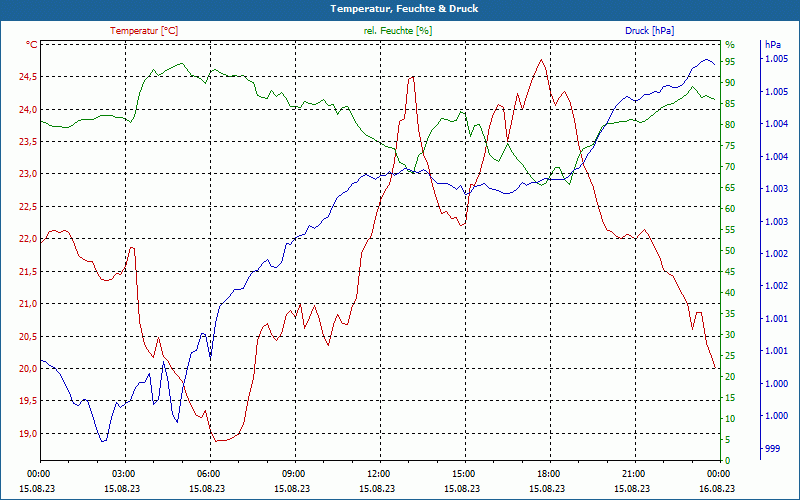Image resolution: width=800 pixels, height=500 pixels.
Task: Click the '18:00' time axis label
Action: (547, 473)
